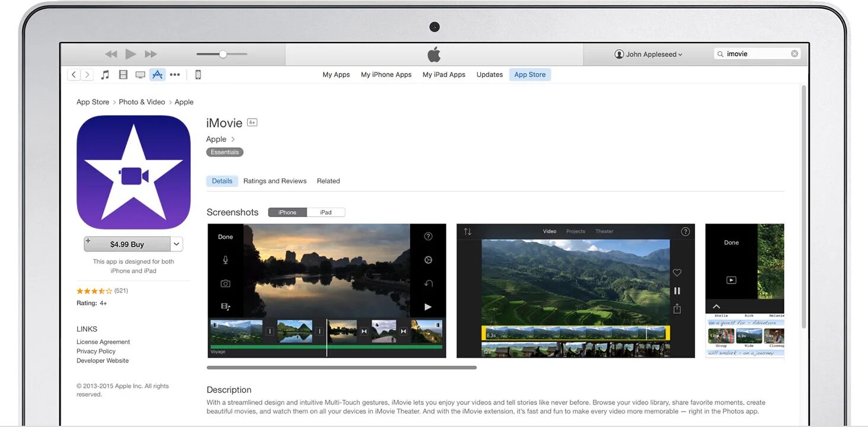
Task: Click the play button in iTunes toolbar
Action: tap(131, 54)
